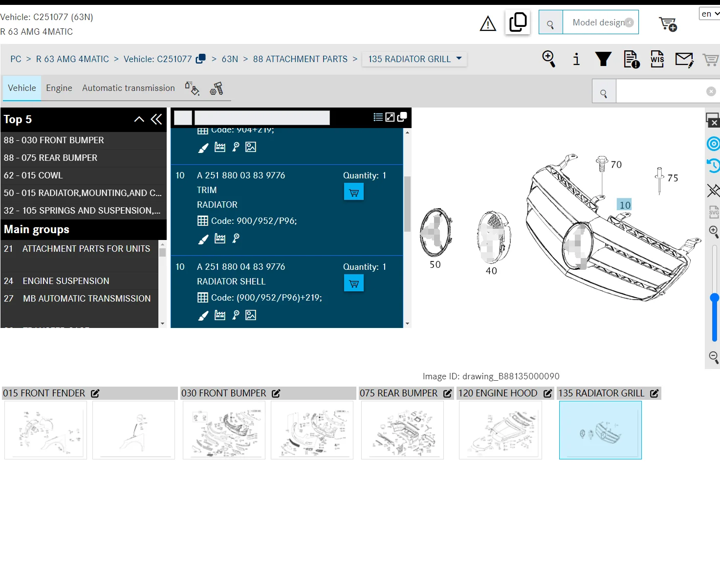Add A 251 880 03 83 9776 to cart
Image resolution: width=720 pixels, height=588 pixels.
(x=354, y=192)
